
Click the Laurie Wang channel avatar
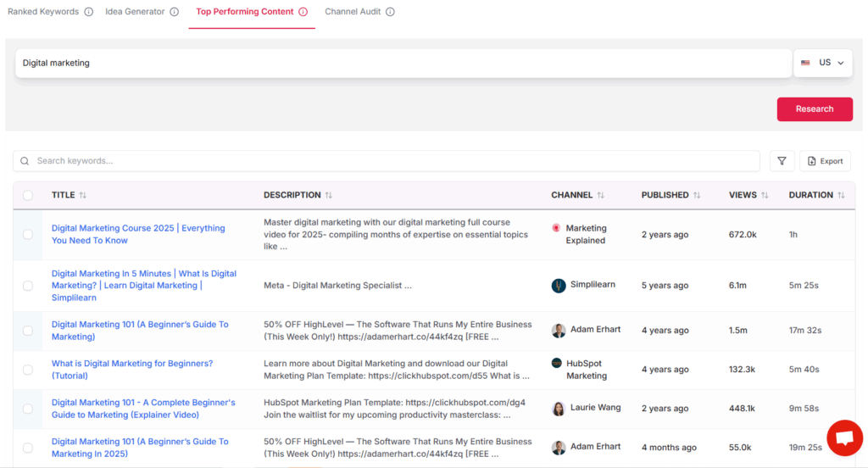click(559, 409)
